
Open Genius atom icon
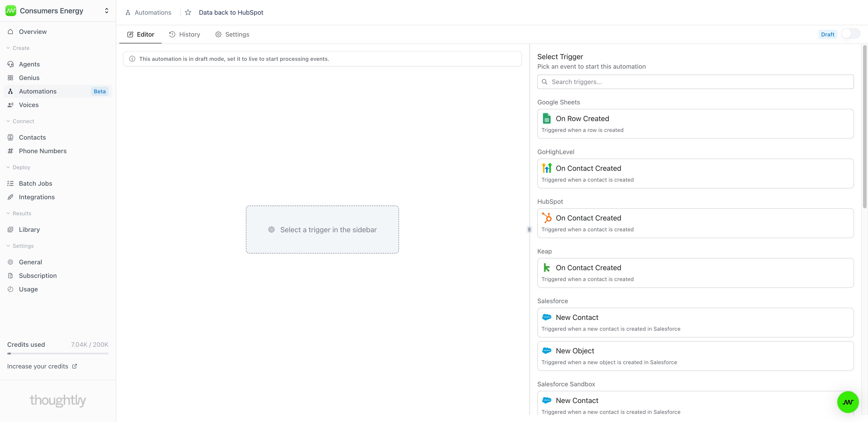tap(10, 78)
